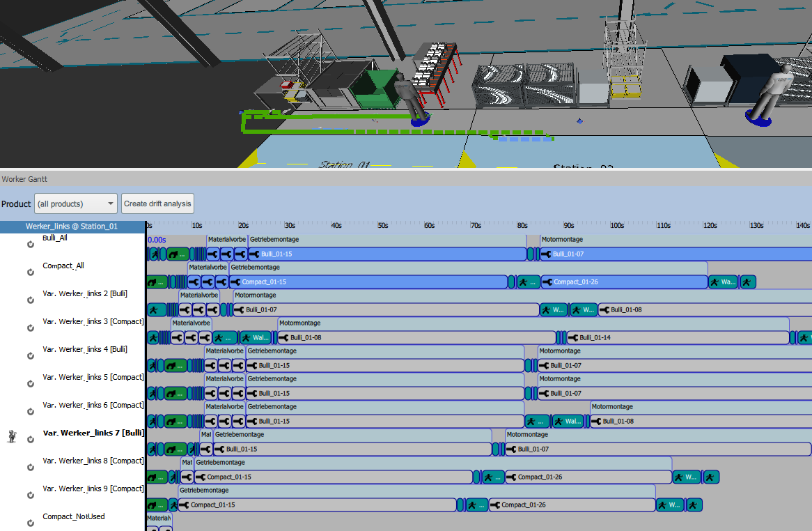
Task: Click the refresh icon beside Compact_NotUsed
Action: 31,523
